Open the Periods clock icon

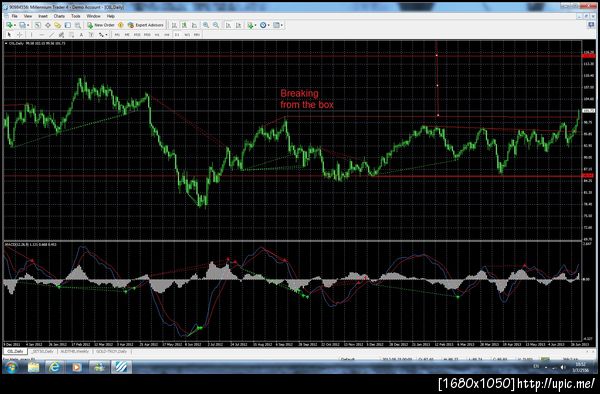coord(263,25)
